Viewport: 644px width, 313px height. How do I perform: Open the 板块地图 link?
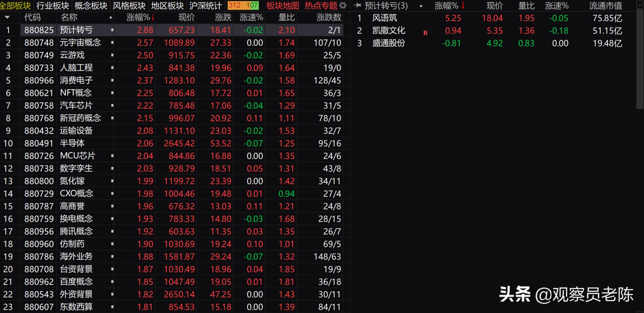282,6
